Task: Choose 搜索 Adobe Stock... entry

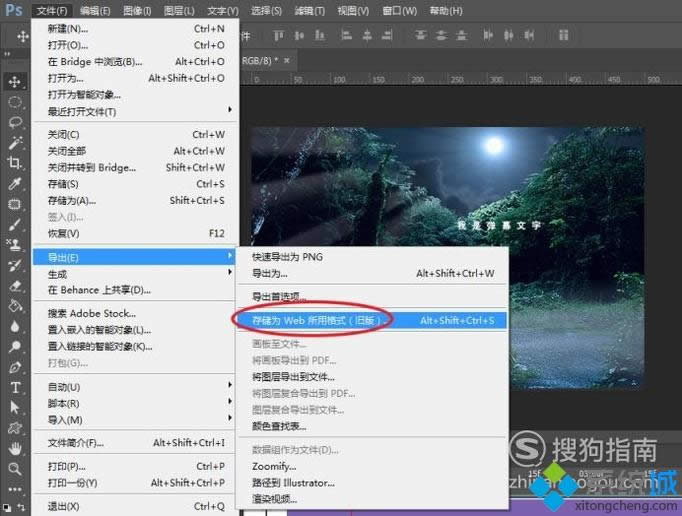Action: pyautogui.click(x=136, y=313)
